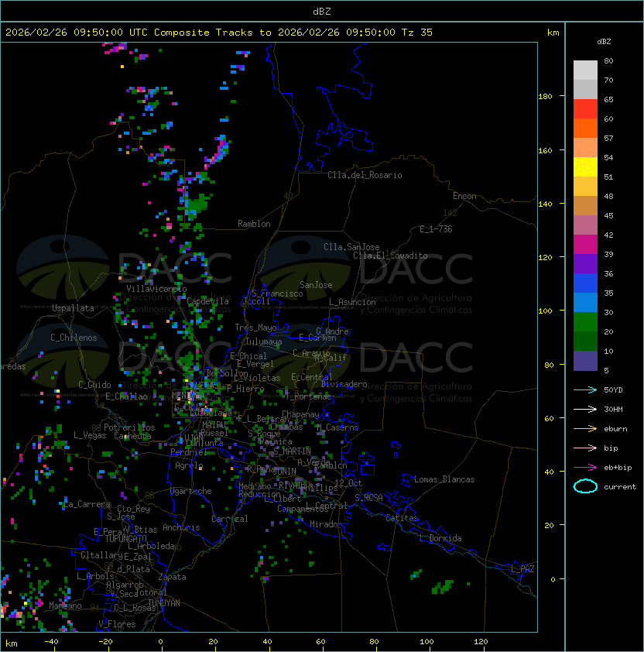Click the 'Ugarteche' map label
This screenshot has height=652, width=644.
(x=191, y=491)
